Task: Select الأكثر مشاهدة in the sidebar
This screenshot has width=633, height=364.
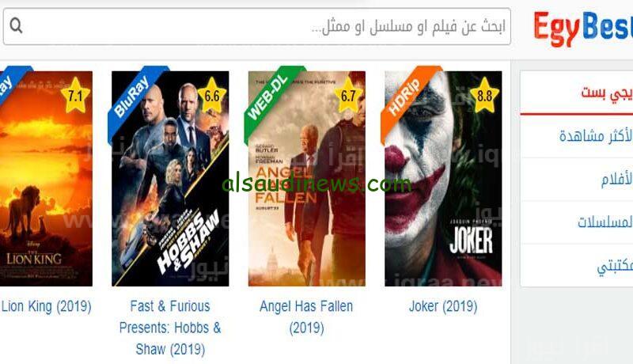Action: [596, 136]
